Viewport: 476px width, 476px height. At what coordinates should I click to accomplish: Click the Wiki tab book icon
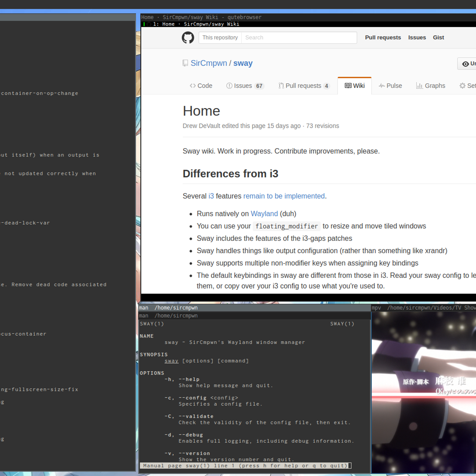(348, 86)
